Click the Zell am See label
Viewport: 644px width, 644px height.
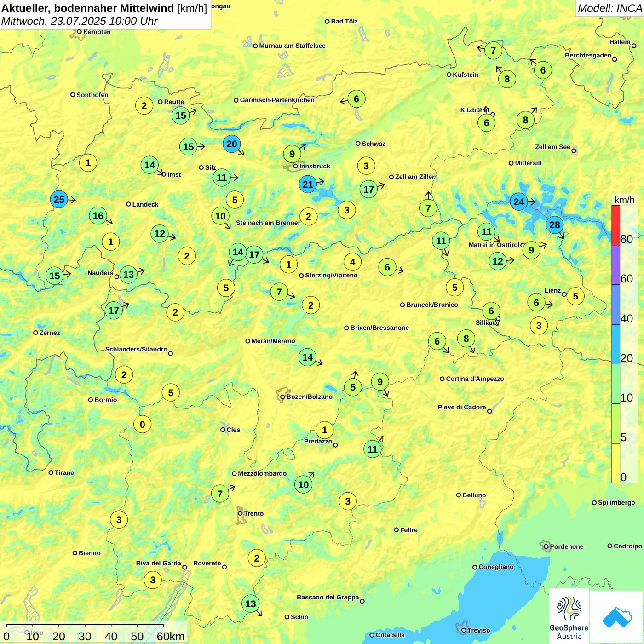click(x=552, y=147)
